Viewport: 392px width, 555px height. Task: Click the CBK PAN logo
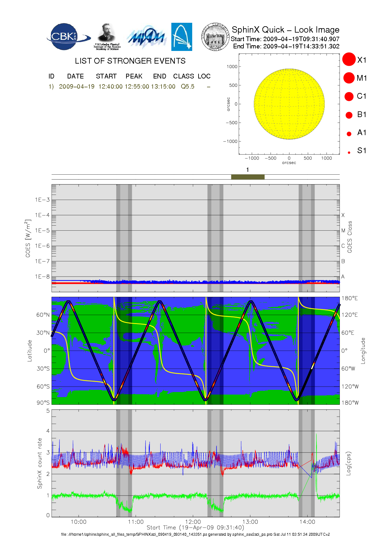pyautogui.click(x=67, y=37)
